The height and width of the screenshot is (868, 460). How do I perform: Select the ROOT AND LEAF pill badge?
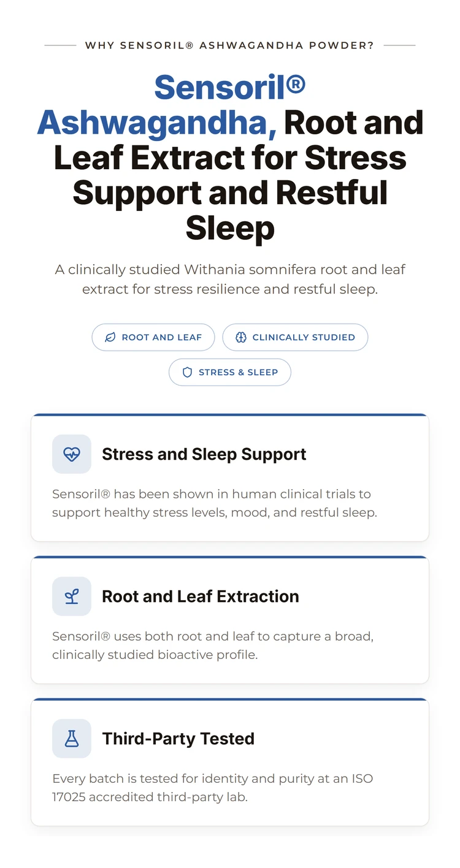[153, 337]
